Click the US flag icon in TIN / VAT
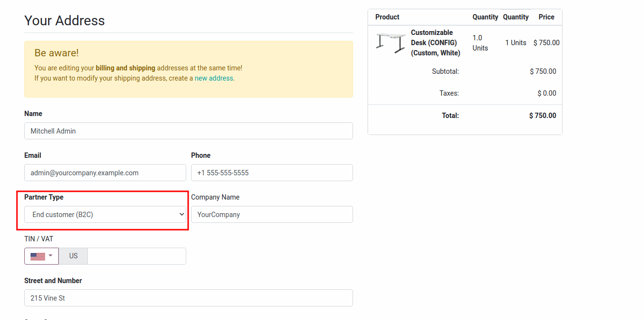Viewport: 644px width, 320px height. (x=37, y=256)
